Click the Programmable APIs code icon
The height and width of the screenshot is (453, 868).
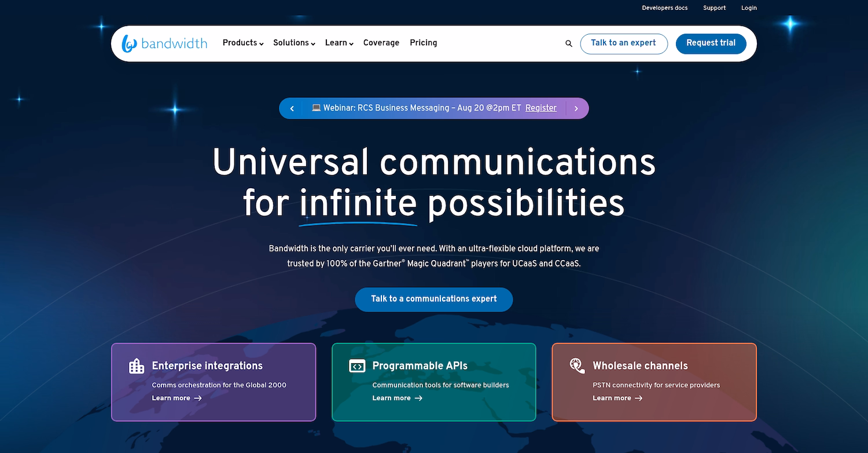(357, 366)
